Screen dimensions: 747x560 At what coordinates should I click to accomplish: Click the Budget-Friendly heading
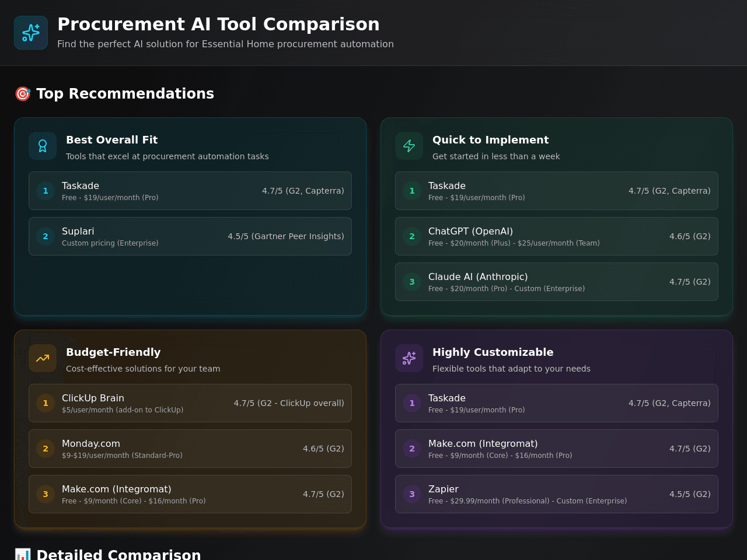(x=113, y=352)
